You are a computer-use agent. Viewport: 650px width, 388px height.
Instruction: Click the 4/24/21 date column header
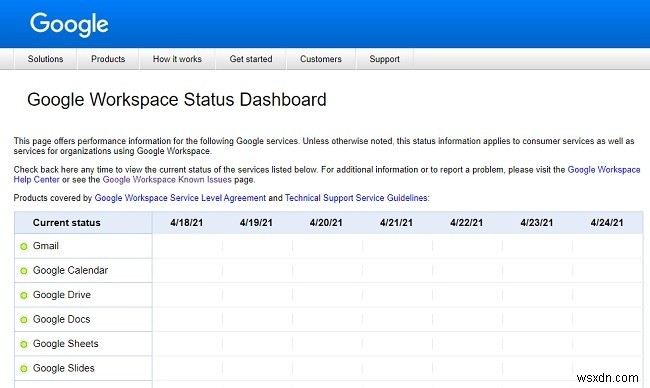[x=607, y=223]
